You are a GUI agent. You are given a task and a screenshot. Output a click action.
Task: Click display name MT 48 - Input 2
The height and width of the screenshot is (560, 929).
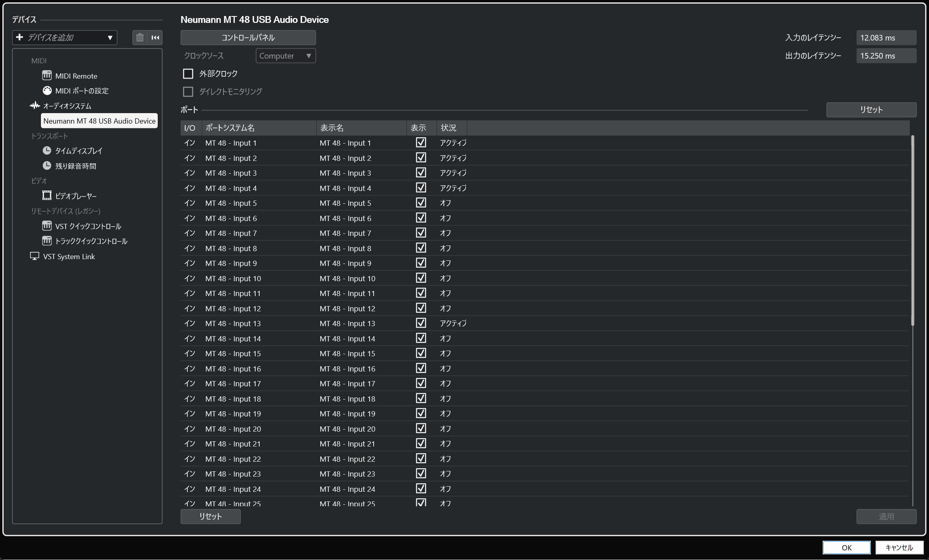pos(345,158)
